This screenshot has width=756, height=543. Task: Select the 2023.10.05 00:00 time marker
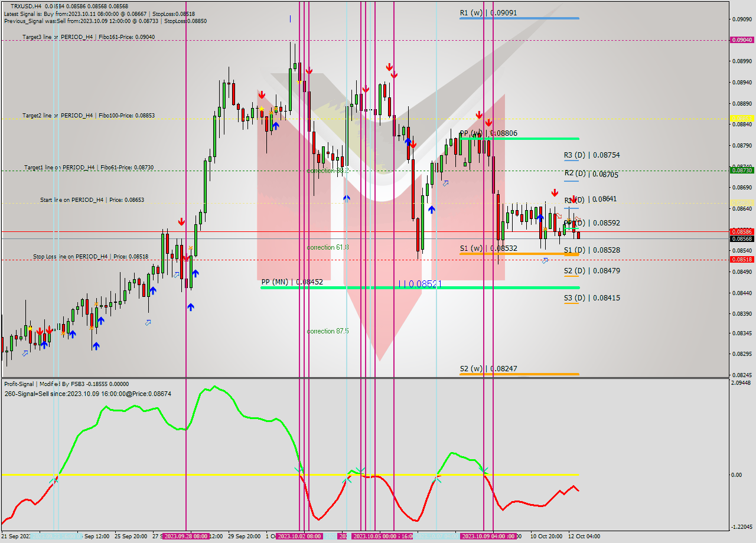[x=374, y=537]
